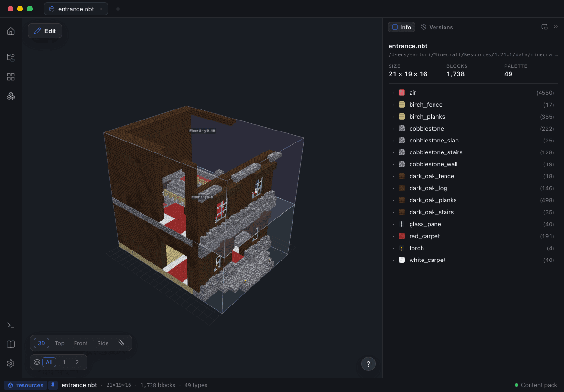
Task: Open the Home icon in sidebar
Action: (11, 31)
